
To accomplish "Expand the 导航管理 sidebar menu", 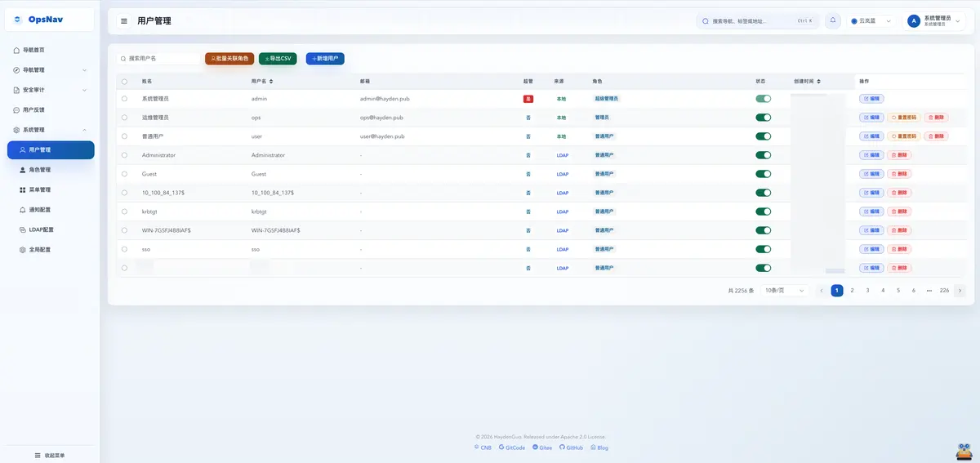I will [51, 70].
